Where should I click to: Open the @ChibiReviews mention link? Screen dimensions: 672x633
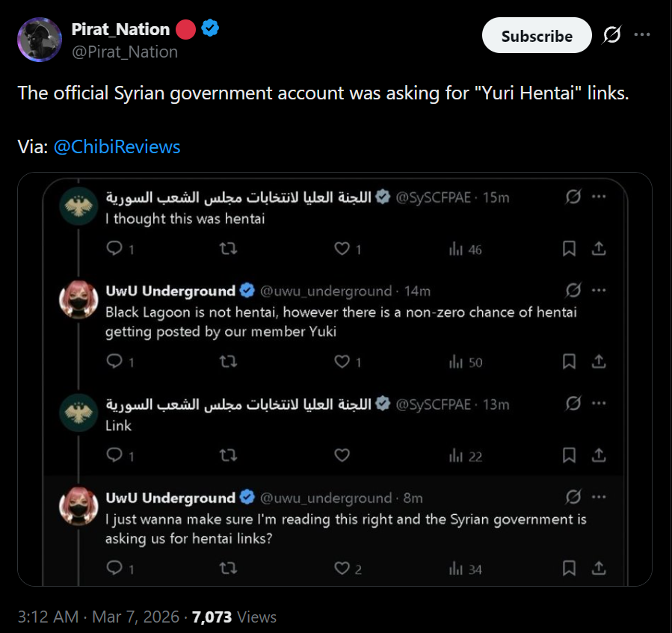click(117, 146)
